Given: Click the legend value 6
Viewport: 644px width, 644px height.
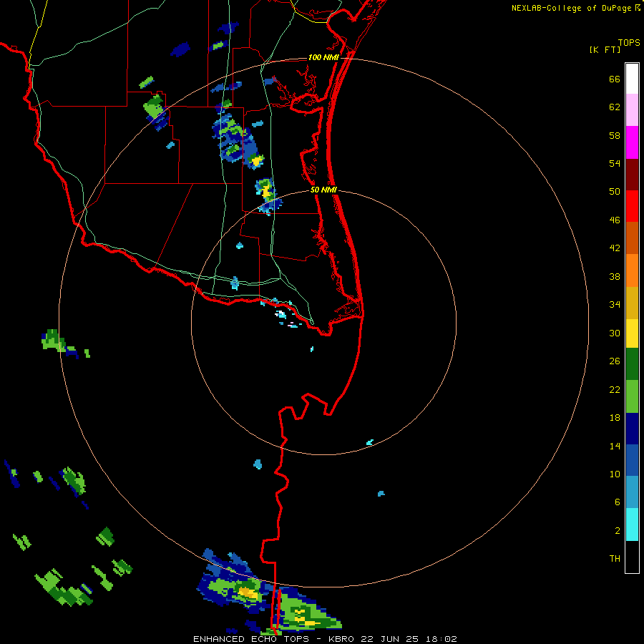Looking at the screenshot, I should [x=618, y=502].
